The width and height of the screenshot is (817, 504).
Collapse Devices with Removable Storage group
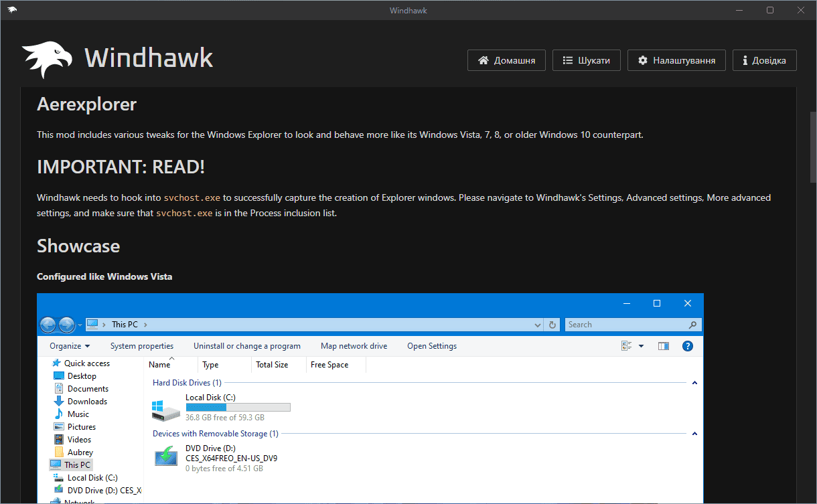pos(694,434)
